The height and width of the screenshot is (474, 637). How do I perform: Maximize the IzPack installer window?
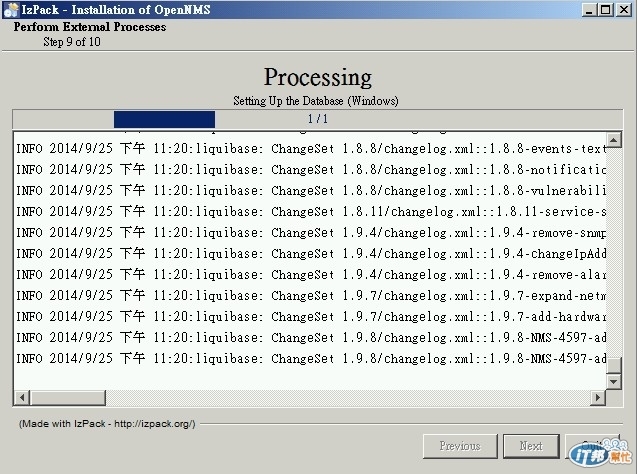(x=605, y=10)
